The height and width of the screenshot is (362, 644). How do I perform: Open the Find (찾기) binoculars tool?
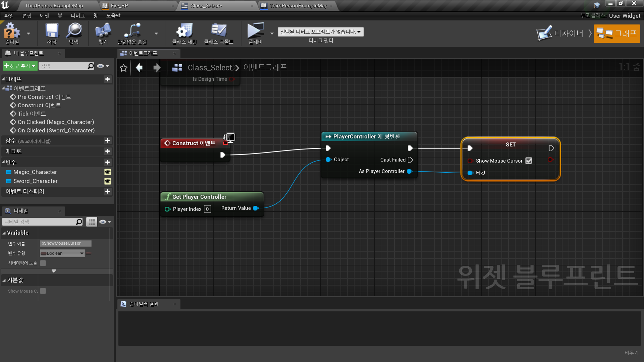click(x=103, y=32)
